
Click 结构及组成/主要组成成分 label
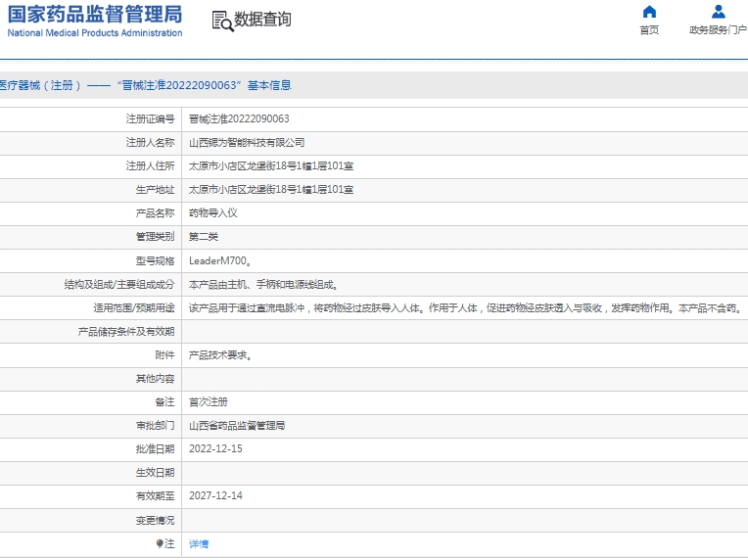click(119, 285)
